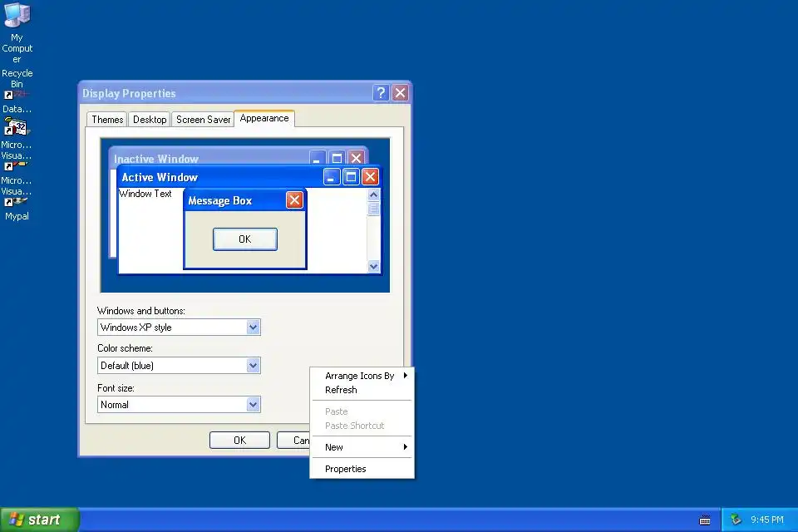Image resolution: width=798 pixels, height=532 pixels.
Task: Select the Micro... Visua... shortcut lacking the 32 badge
Action: tap(17, 178)
